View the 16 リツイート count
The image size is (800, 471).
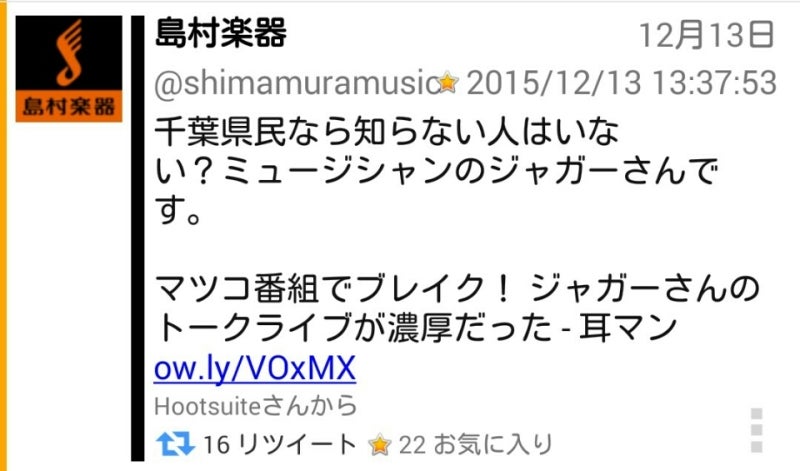[280, 444]
